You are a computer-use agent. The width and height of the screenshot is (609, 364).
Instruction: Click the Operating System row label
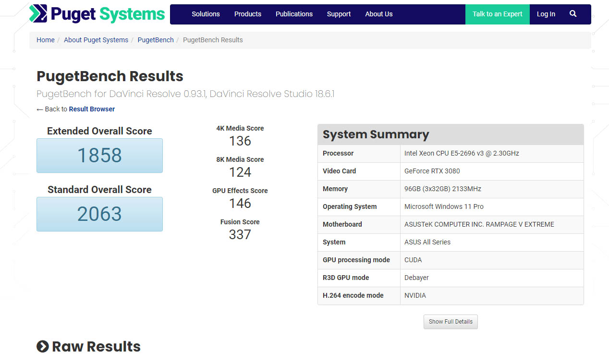350,206
